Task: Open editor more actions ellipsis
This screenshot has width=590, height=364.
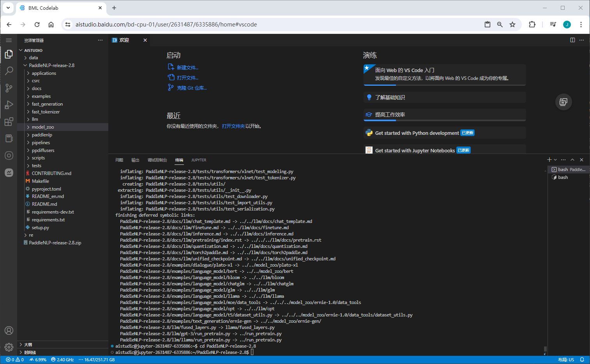Action: (581, 40)
